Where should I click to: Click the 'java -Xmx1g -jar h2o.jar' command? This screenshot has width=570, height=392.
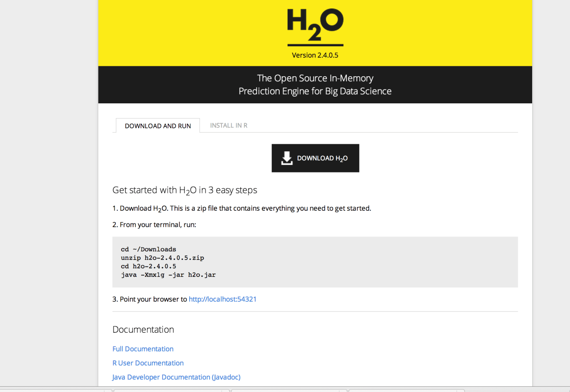click(168, 275)
